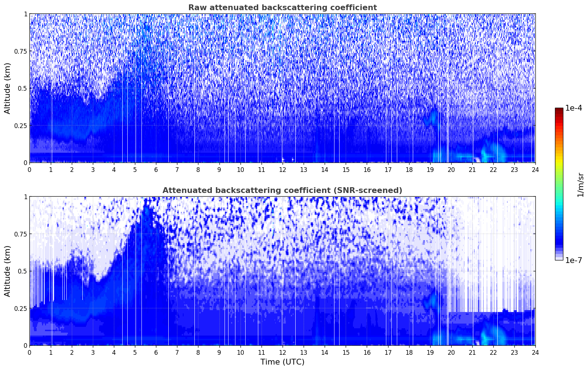Click the '21' tick on the bottom time axis
Screen dimensions: 588x370
coord(472,352)
